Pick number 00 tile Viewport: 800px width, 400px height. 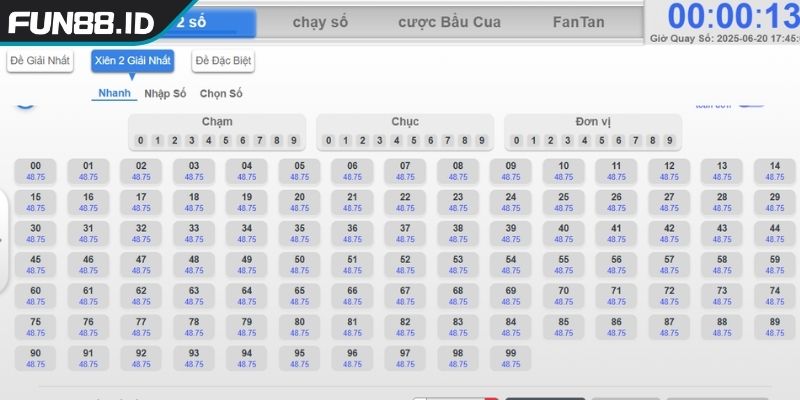36,171
